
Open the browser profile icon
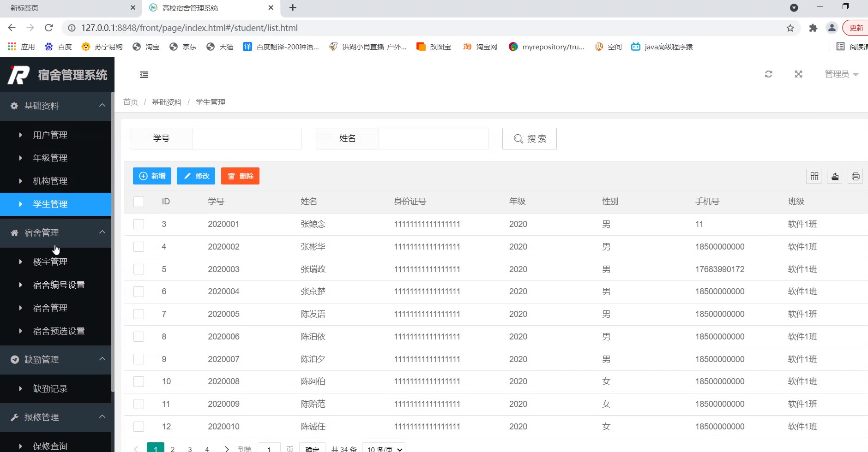(832, 28)
